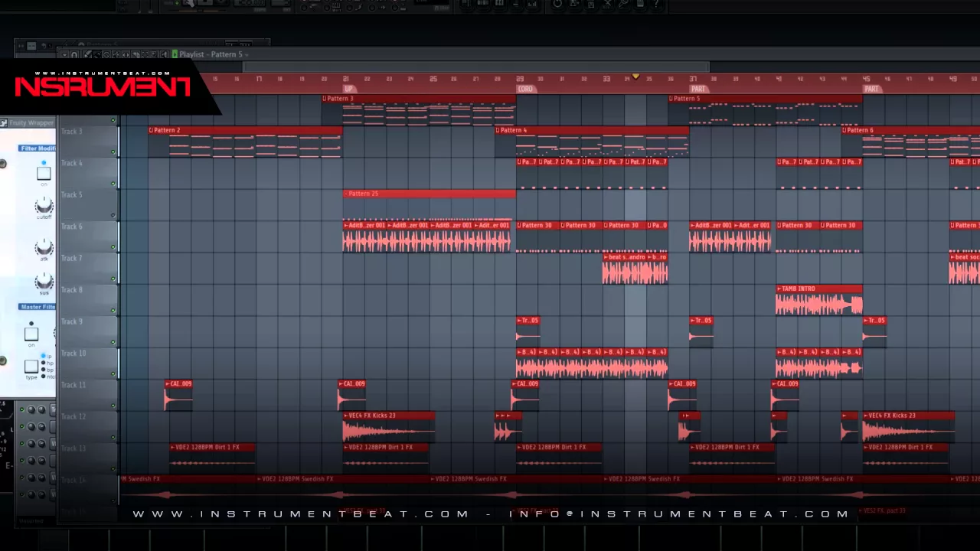This screenshot has width=980, height=551.
Task: Click the PART marker at bar 37
Action: [698, 89]
